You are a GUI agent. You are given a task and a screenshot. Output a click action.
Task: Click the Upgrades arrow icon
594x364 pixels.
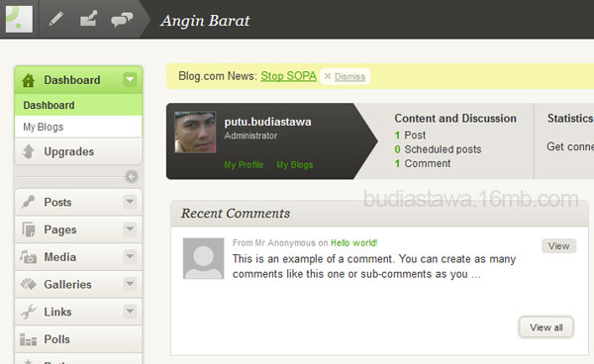tap(28, 151)
